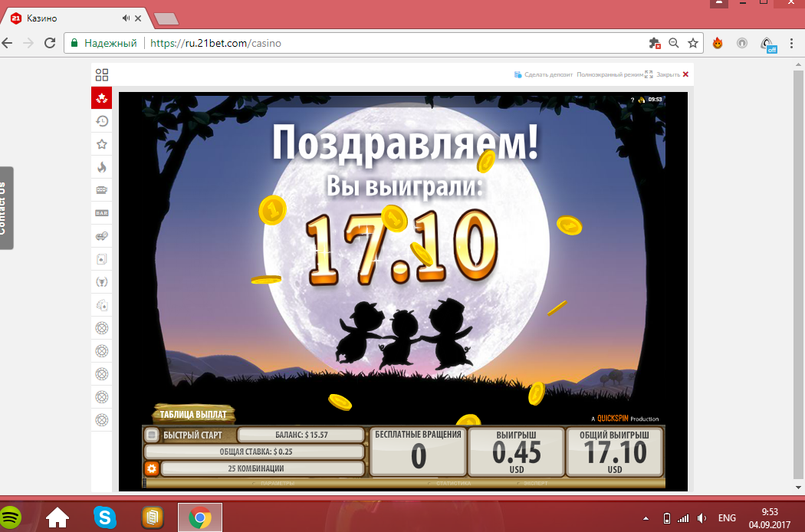Click the Надежный secure lock indicator
This screenshot has width=805, height=532.
104,43
